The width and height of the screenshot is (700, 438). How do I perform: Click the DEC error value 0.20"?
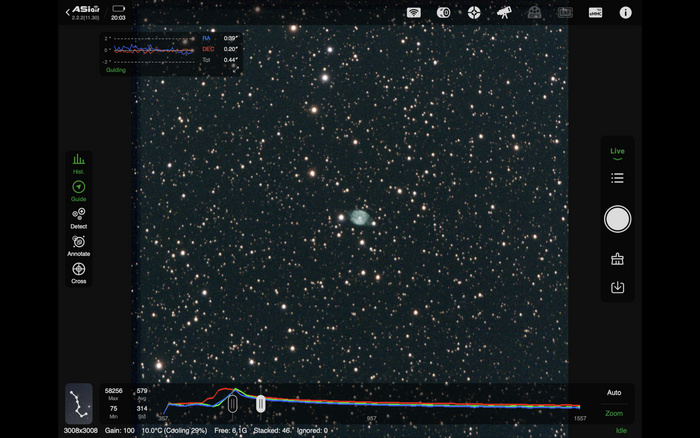pyautogui.click(x=231, y=49)
